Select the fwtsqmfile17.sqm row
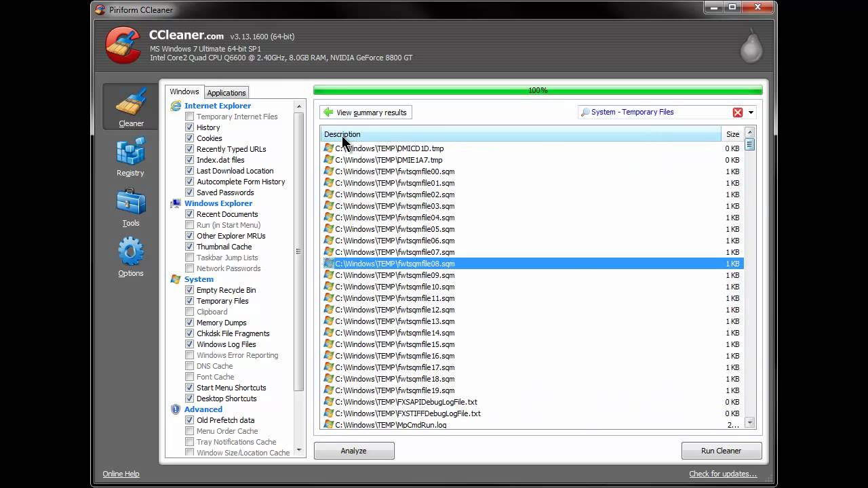868x488 pixels. pyautogui.click(x=532, y=367)
